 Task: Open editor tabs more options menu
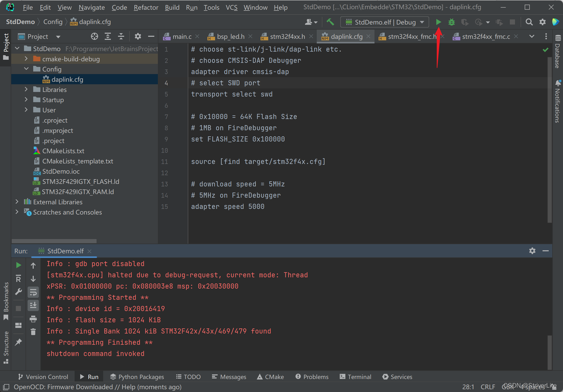(546, 36)
